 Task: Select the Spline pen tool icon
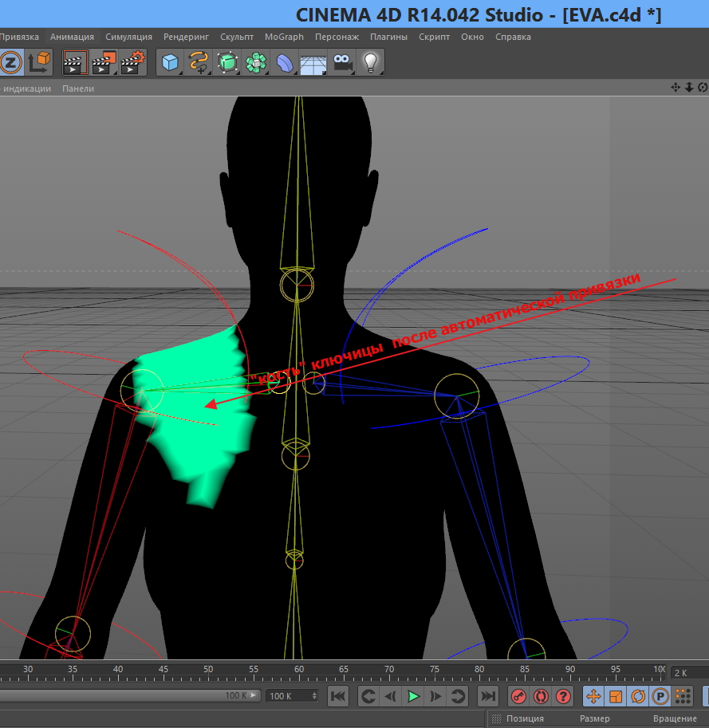coord(199,62)
